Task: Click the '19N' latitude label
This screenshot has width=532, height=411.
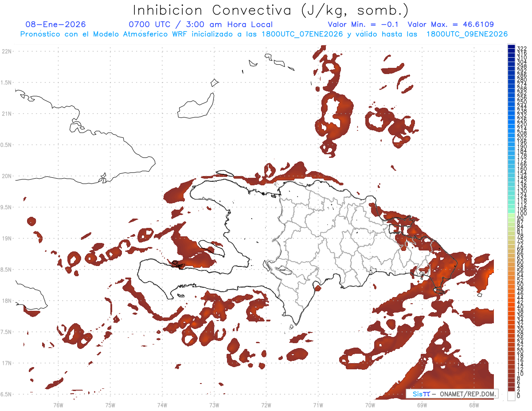Action: [6, 239]
